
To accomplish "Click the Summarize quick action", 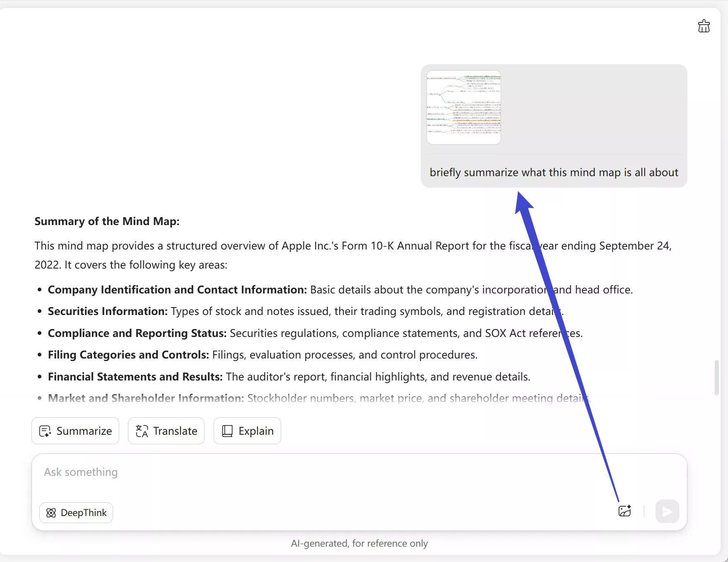I will coord(75,431).
